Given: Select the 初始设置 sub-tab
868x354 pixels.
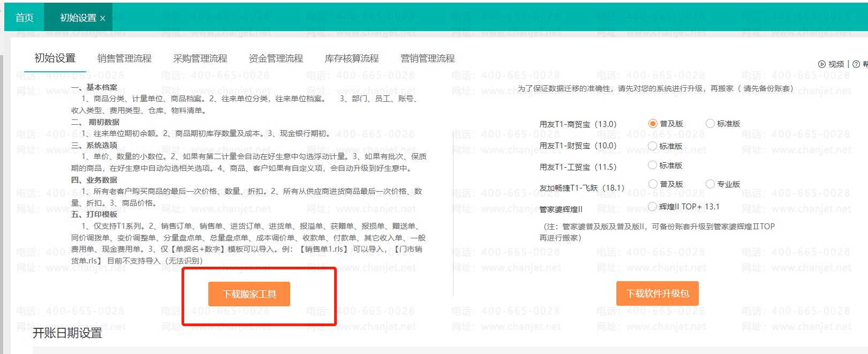Looking at the screenshot, I should pyautogui.click(x=55, y=58).
